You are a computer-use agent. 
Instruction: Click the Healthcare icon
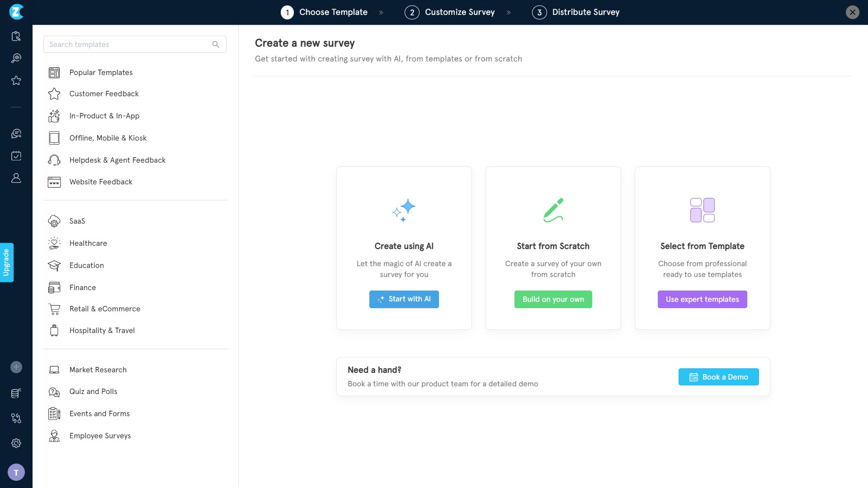(54, 243)
